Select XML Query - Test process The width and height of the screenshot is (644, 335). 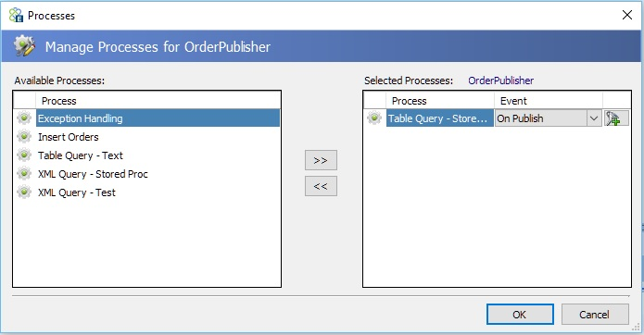[158, 192]
